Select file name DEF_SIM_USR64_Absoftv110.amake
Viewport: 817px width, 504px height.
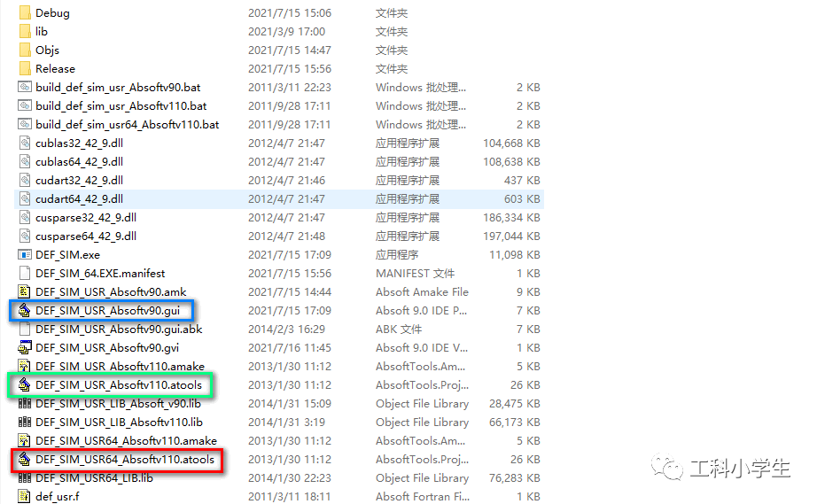126,441
